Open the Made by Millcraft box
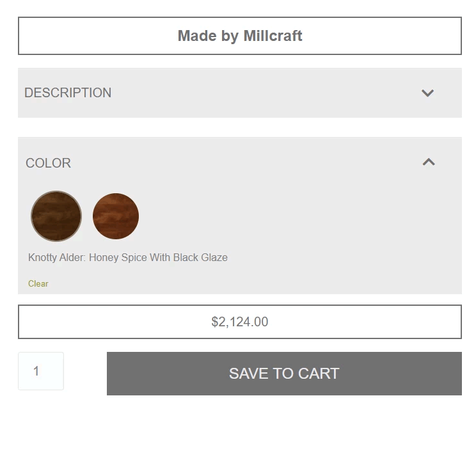Screen dimensions: 476x476 tap(240, 36)
